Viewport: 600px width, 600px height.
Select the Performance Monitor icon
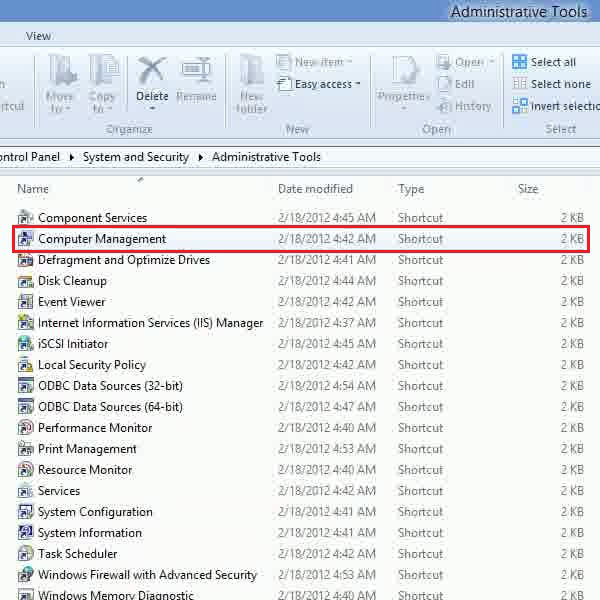click(26, 427)
